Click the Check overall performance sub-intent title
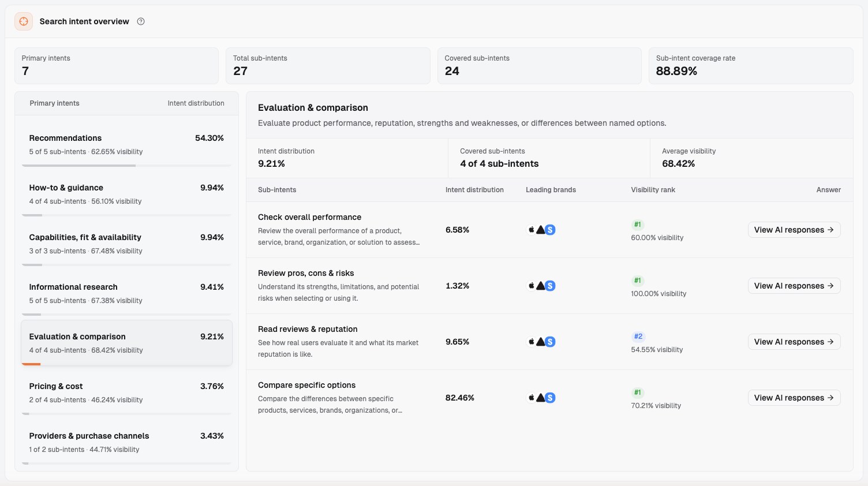Viewport: 868px width, 486px height. (309, 217)
